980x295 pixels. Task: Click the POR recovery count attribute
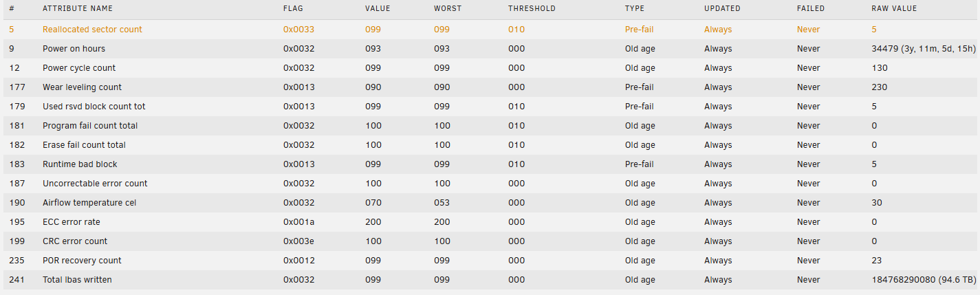pos(82,261)
